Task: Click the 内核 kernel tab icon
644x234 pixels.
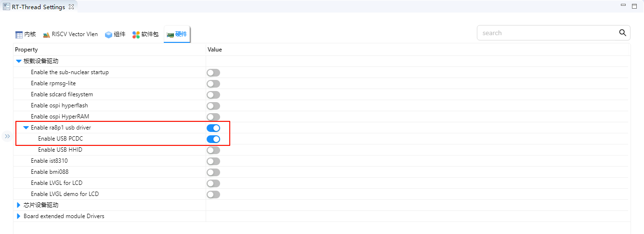Action: [19, 35]
